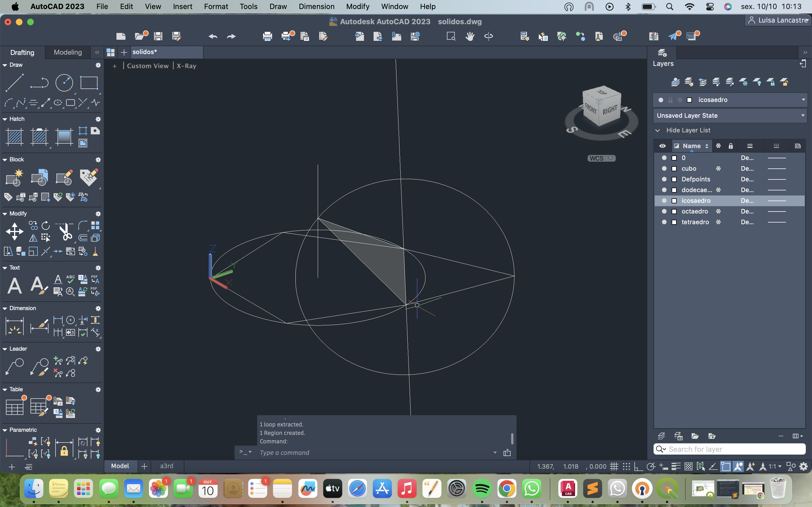
Task: Select the Circle tool in the Draw panel
Action: coord(64,83)
